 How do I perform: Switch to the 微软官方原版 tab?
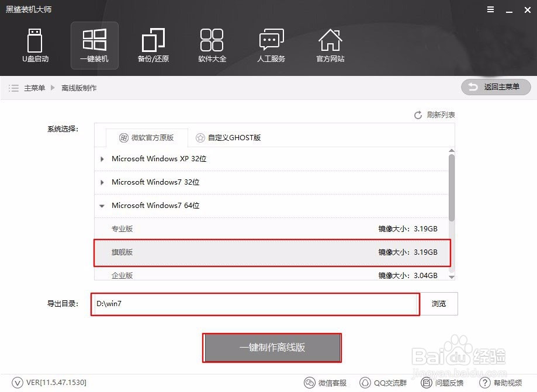147,138
